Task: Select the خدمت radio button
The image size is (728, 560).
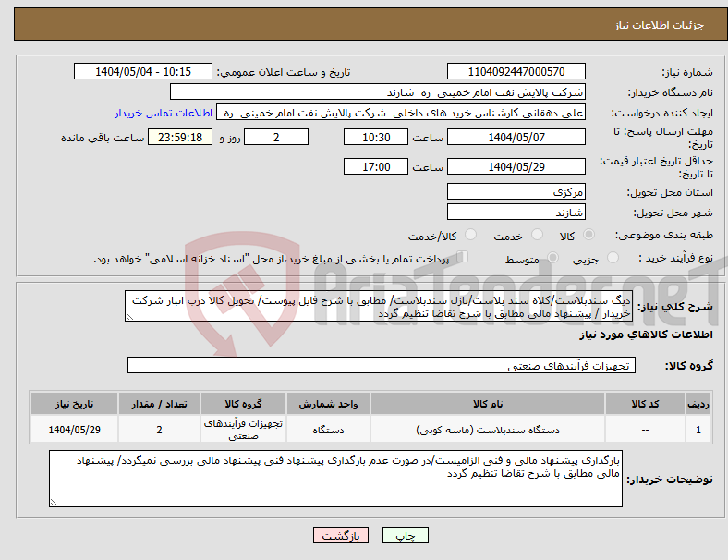Action: tap(537, 235)
